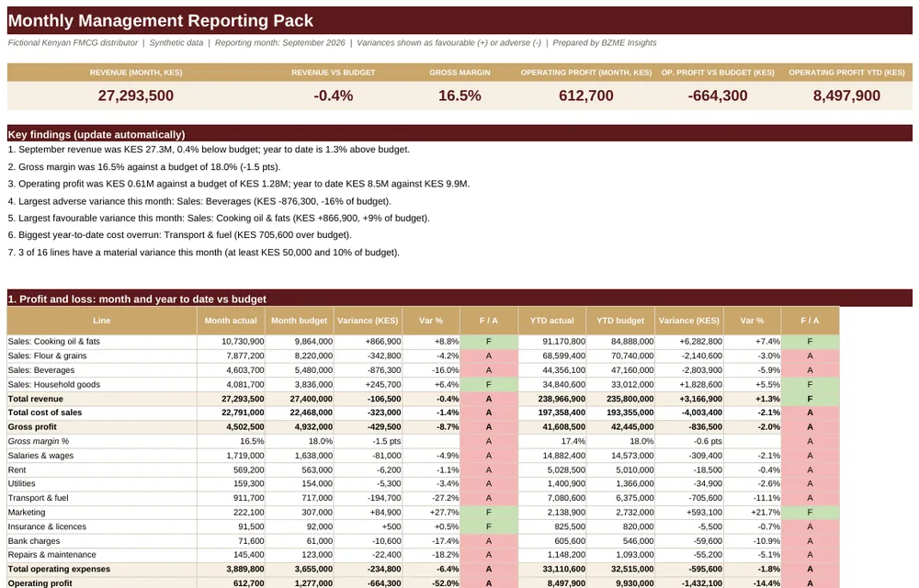Select the YTD actual column header
This screenshot has width=919, height=588.
pyautogui.click(x=551, y=321)
